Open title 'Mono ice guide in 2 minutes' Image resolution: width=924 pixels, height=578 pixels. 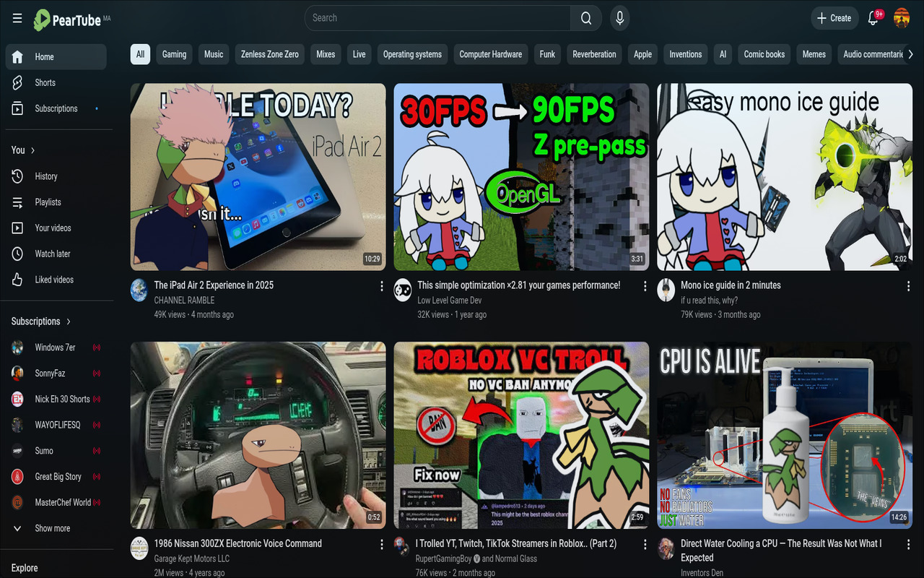(x=731, y=285)
